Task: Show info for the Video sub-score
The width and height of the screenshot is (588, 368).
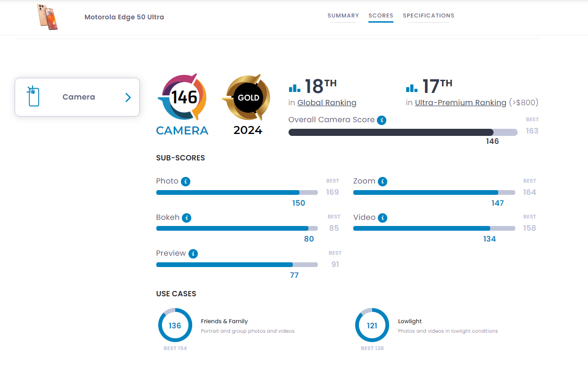Action: tap(383, 218)
